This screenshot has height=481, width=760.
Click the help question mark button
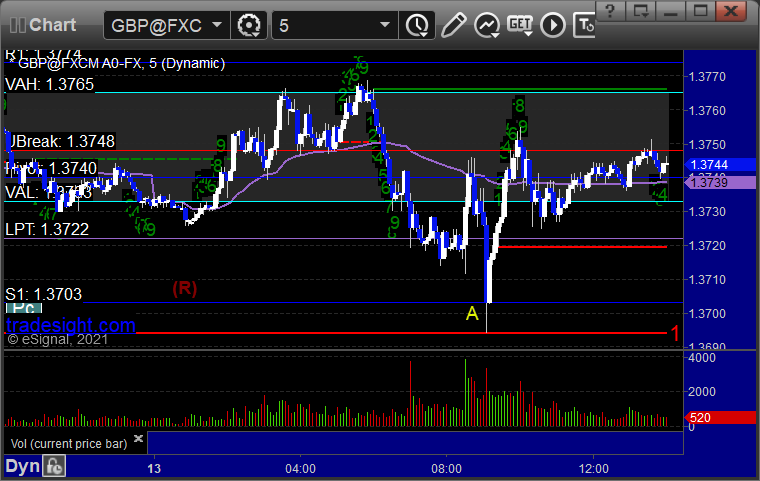click(610, 11)
